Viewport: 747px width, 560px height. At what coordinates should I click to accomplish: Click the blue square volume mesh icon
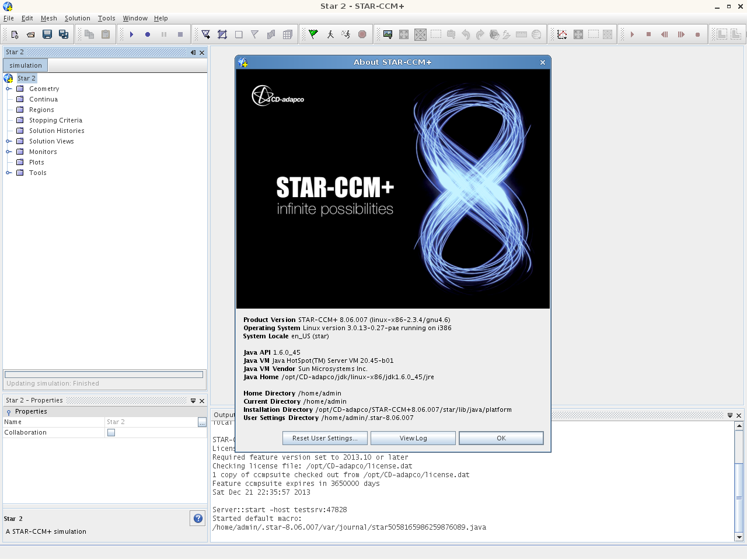(222, 34)
